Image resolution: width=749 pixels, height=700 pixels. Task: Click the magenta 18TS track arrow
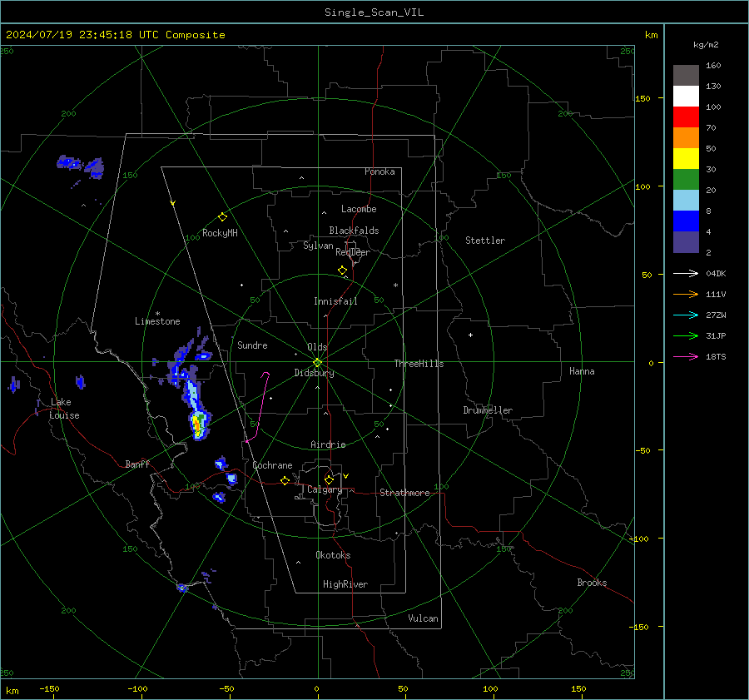(686, 356)
